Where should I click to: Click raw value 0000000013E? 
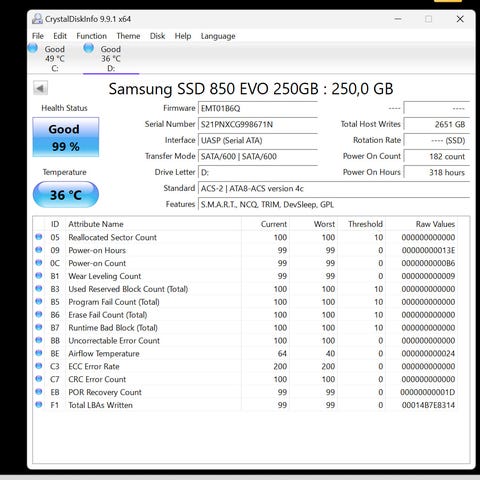click(x=428, y=250)
